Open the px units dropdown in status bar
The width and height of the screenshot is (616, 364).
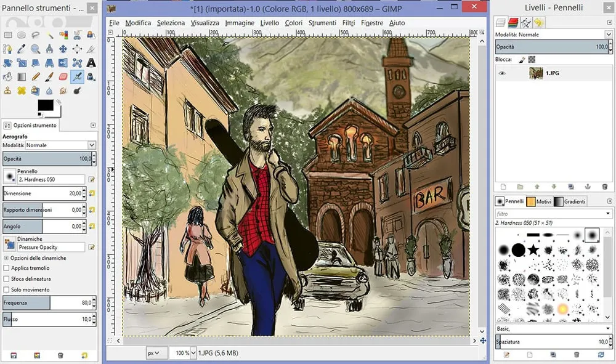(156, 353)
